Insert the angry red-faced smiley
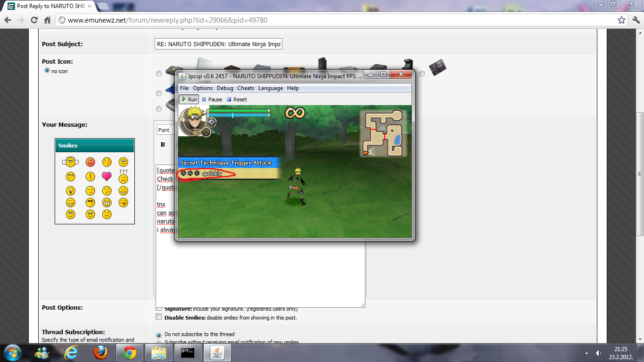The width and height of the screenshot is (644, 362). coord(91,162)
